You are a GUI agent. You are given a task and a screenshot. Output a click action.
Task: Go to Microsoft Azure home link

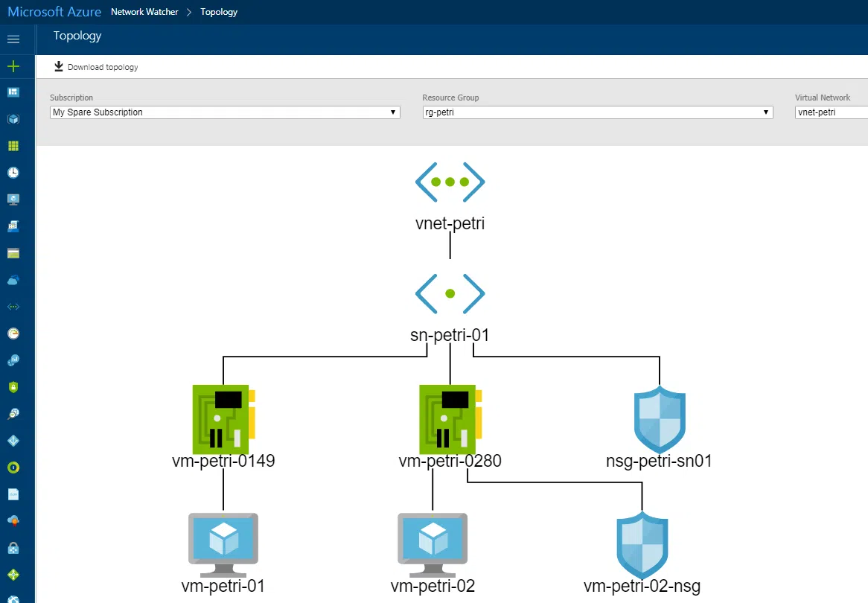point(54,12)
